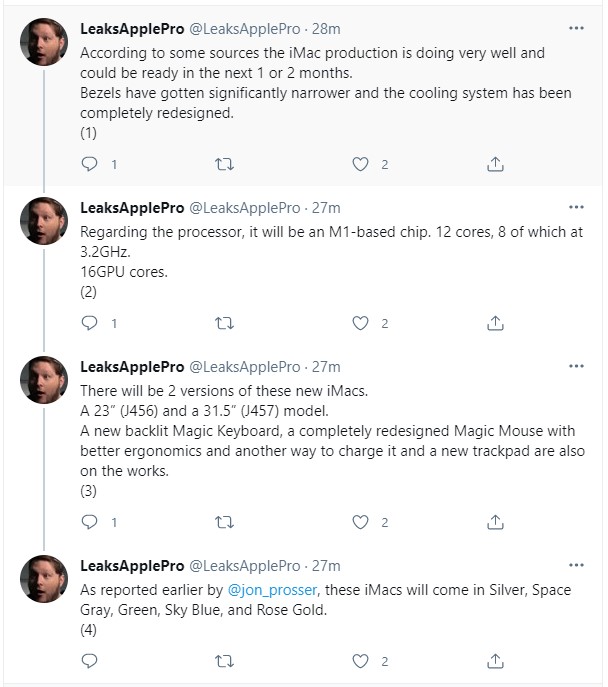Click the 28m timestamp on first tweet
This screenshot has width=608, height=687.
326,29
